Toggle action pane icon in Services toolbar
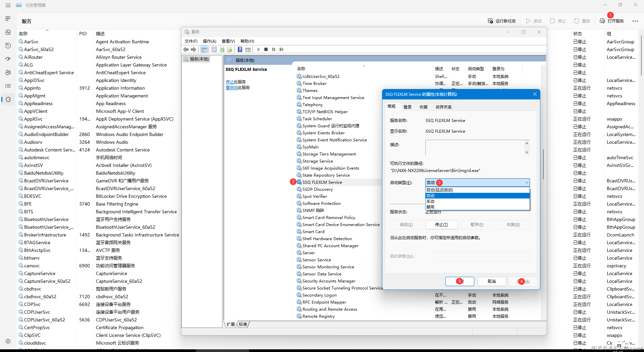The image size is (644, 352). (248, 49)
